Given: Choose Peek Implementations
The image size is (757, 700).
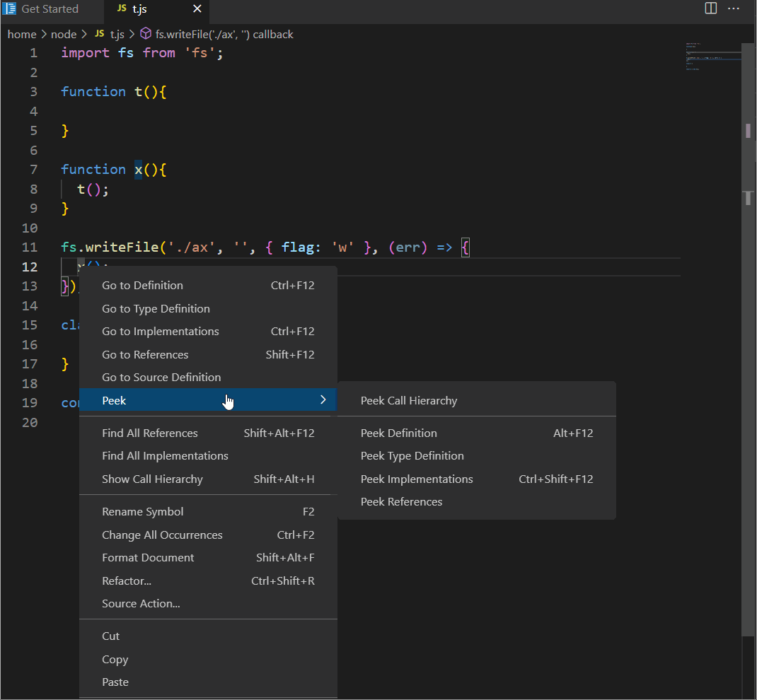Looking at the screenshot, I should 417,479.
